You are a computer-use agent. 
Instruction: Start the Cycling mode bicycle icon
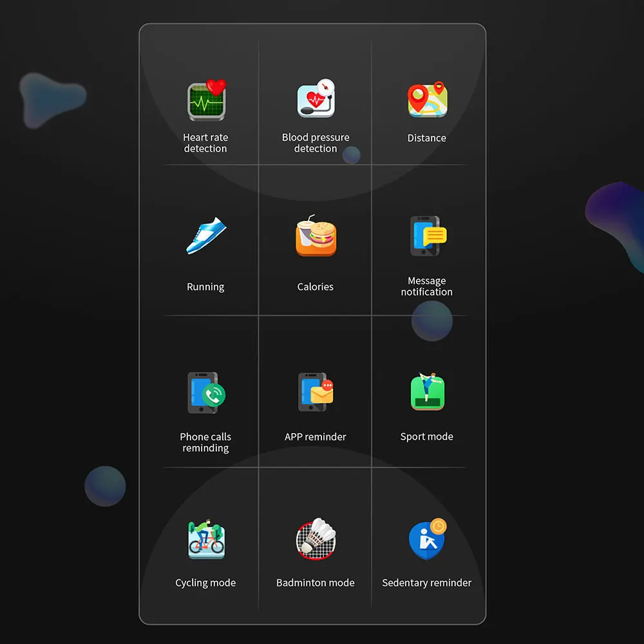206,539
